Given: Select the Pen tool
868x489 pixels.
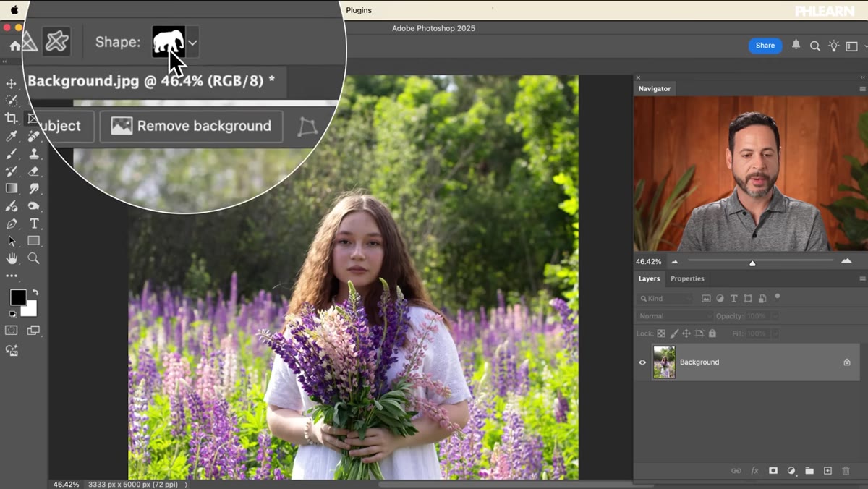Looking at the screenshot, I should click(12, 224).
